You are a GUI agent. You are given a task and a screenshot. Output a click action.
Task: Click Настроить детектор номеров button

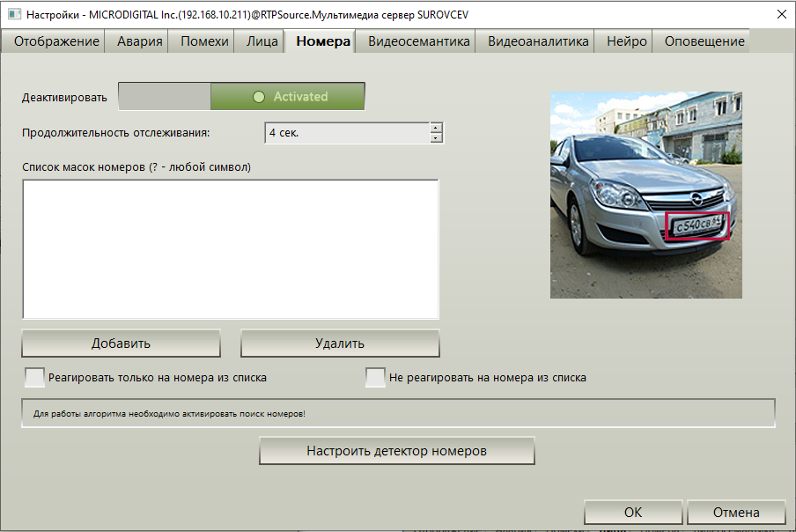396,451
